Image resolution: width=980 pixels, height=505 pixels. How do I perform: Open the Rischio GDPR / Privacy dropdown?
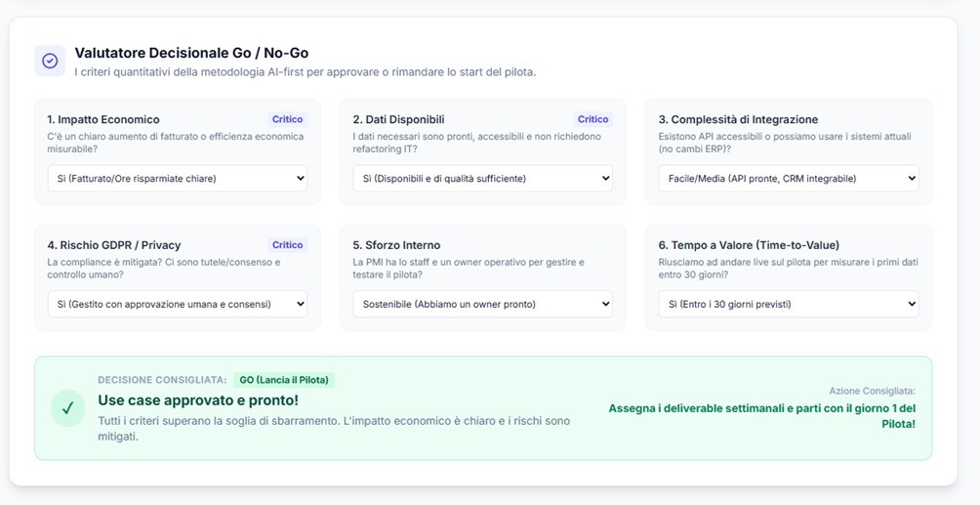[178, 304]
